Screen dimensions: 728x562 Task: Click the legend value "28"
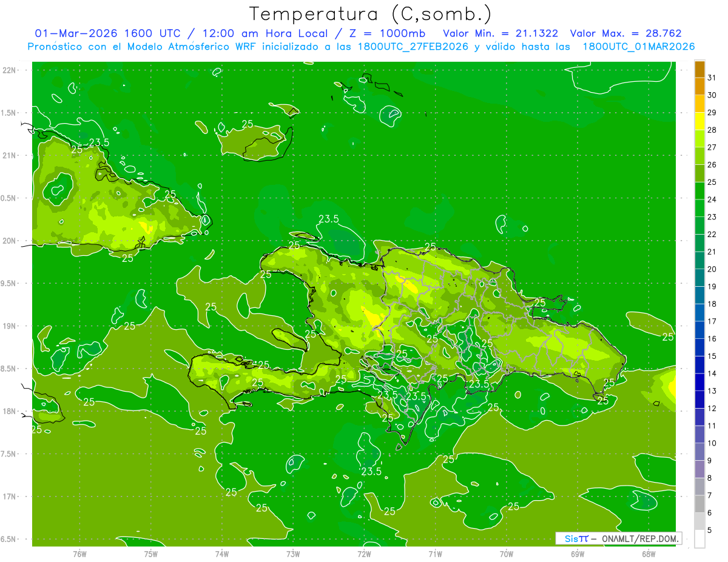(x=712, y=130)
